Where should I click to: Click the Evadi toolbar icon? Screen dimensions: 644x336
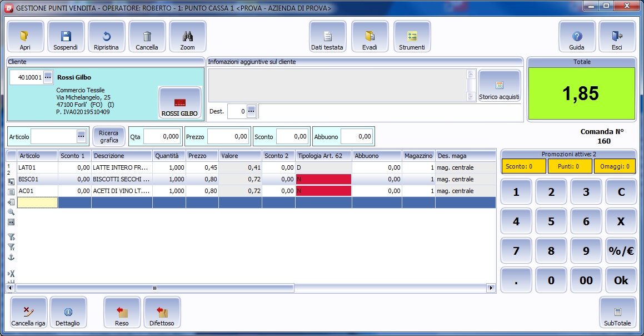(x=370, y=37)
